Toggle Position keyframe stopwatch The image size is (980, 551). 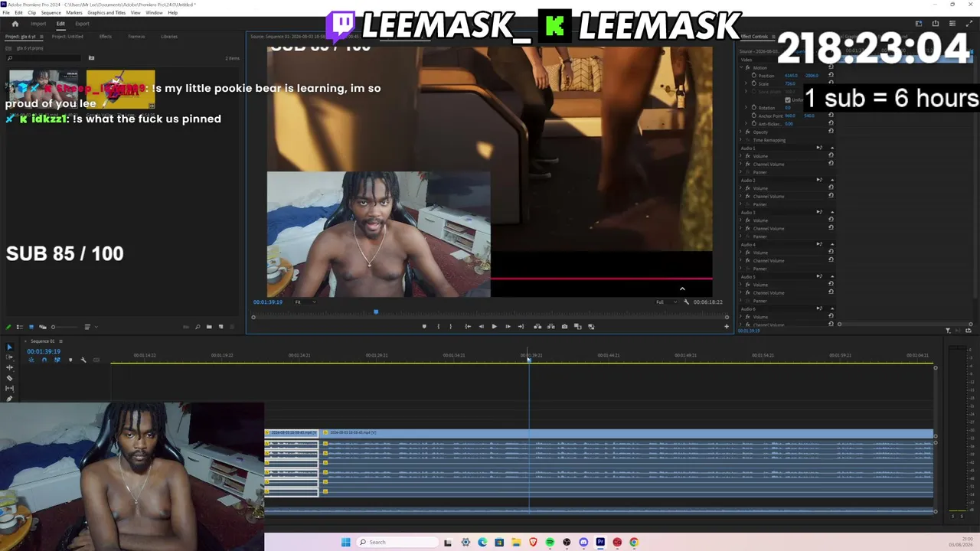[x=753, y=75]
